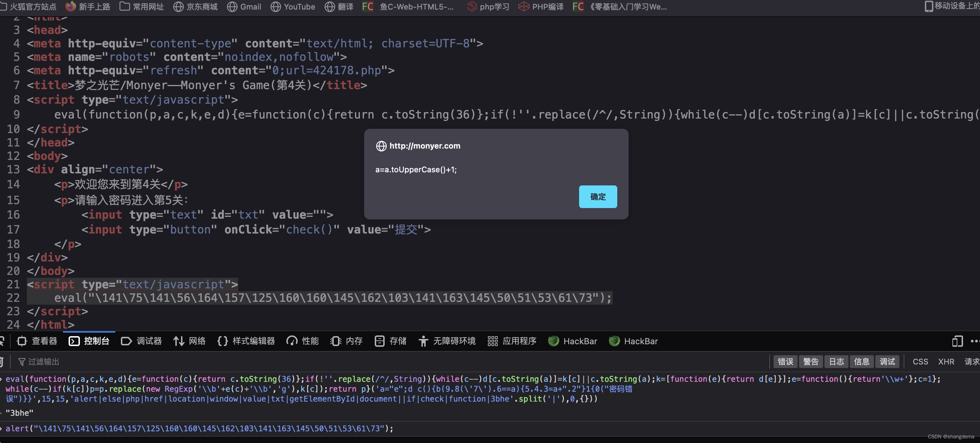Image resolution: width=980 pixels, height=443 pixels.
Task: Click the eval octal string source line
Action: (333, 298)
